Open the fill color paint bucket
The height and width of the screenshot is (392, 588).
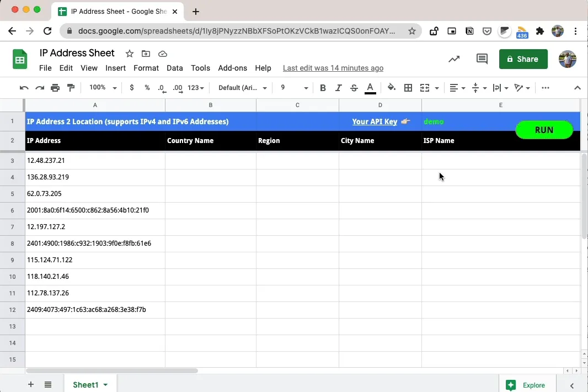coord(391,88)
